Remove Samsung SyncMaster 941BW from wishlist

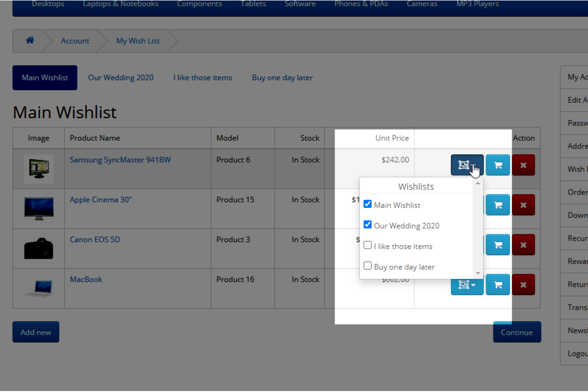(x=523, y=165)
